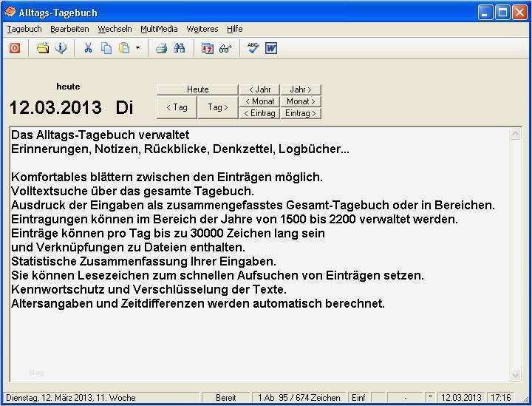The image size is (532, 406).
Task: Click status bar text 'Dienstag, 12. März 2013, 11. Woche'
Action: (71, 398)
